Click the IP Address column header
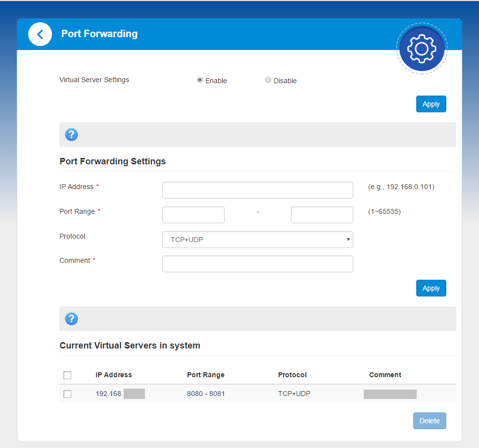This screenshot has height=448, width=479. tap(114, 375)
